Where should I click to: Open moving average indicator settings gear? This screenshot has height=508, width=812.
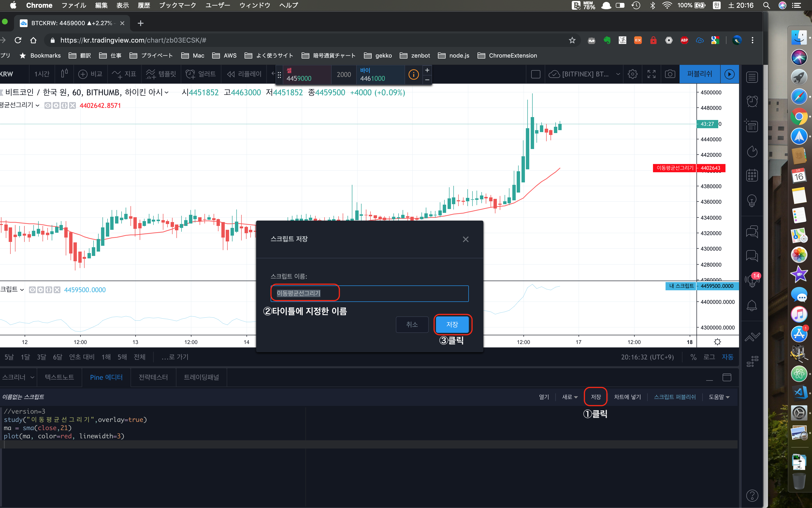pyautogui.click(x=56, y=105)
